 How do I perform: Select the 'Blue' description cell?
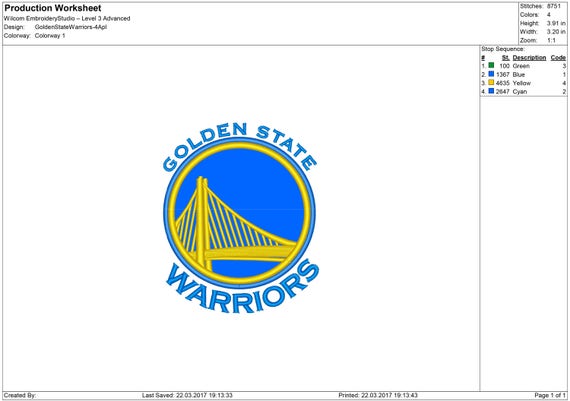coord(519,75)
